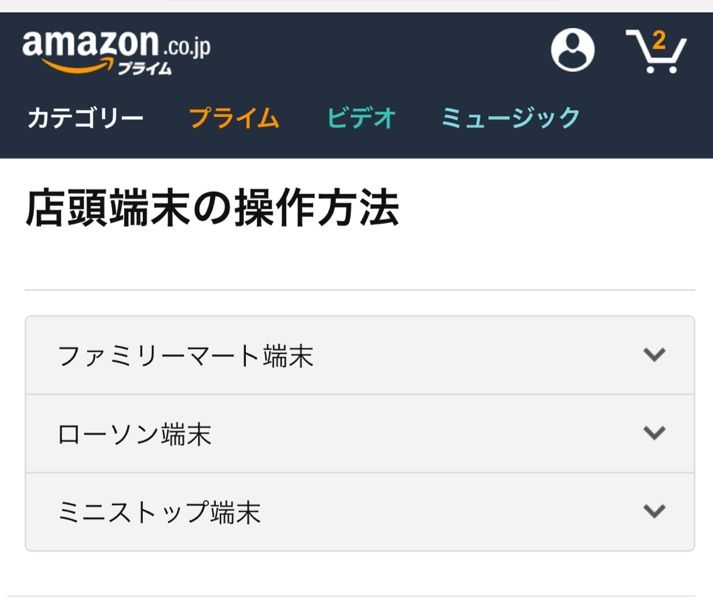713x604 pixels.
Task: Open the account profile icon
Action: [x=573, y=50]
